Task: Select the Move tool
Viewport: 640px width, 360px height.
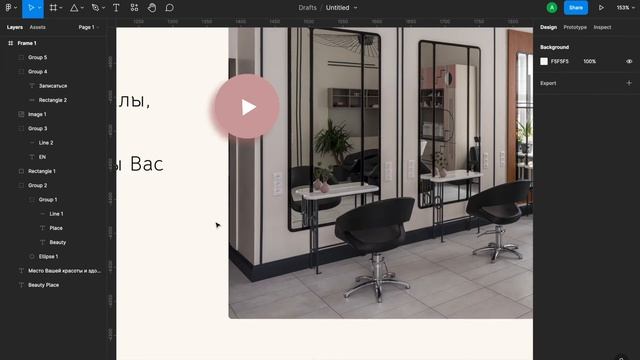Action: click(31, 7)
